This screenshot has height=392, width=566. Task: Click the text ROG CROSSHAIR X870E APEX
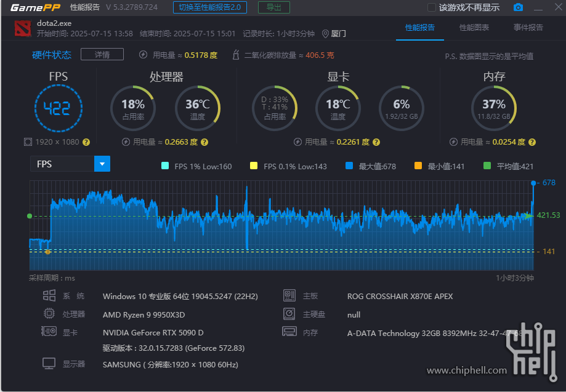(x=400, y=297)
